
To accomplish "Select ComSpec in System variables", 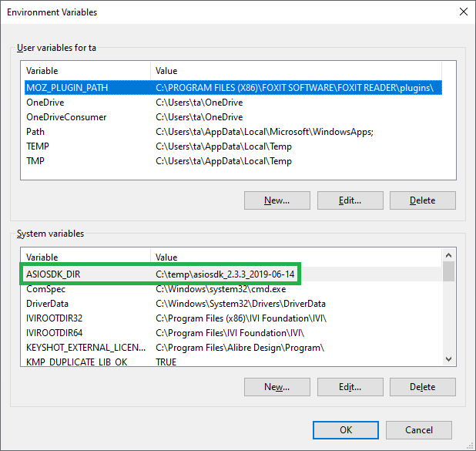I will pos(45,289).
